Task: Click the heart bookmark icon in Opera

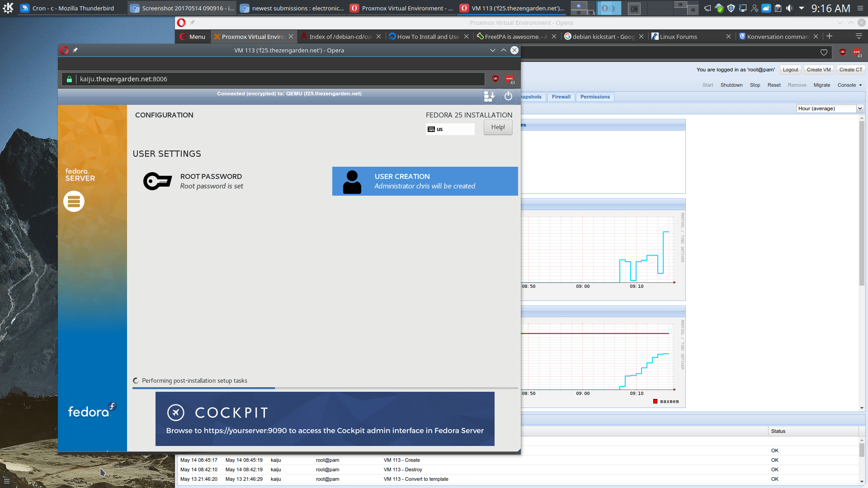Action: (x=824, y=52)
